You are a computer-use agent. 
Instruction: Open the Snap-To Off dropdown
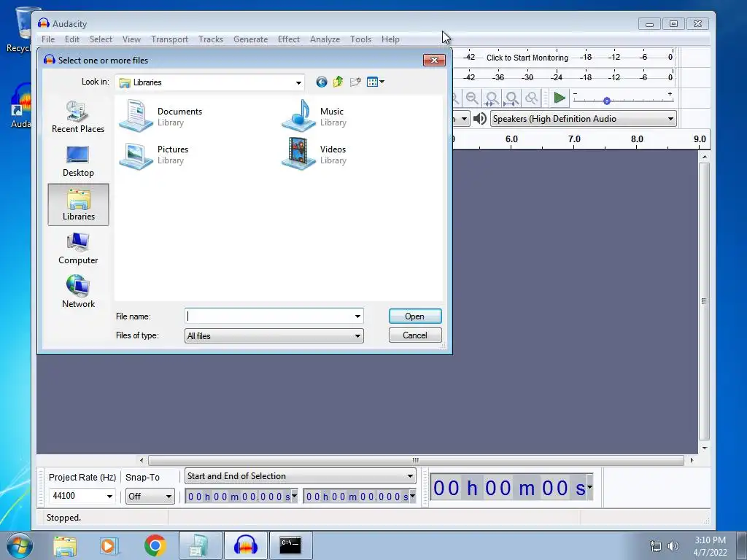tap(150, 496)
